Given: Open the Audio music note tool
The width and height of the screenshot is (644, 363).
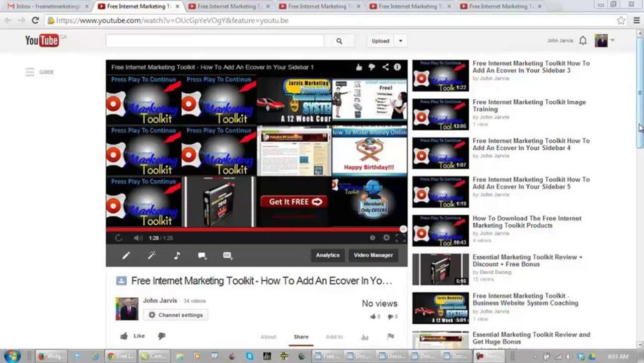Looking at the screenshot, I should click(177, 256).
